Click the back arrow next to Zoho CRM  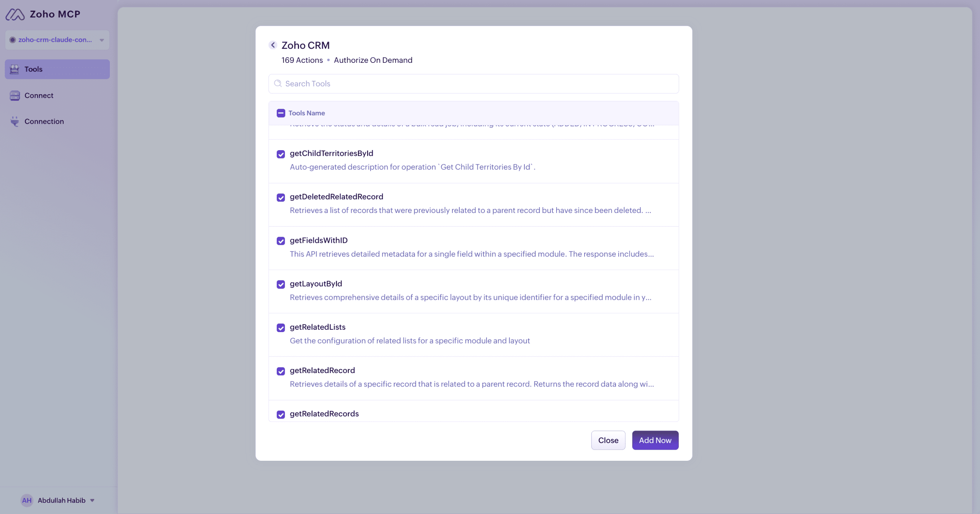273,45
